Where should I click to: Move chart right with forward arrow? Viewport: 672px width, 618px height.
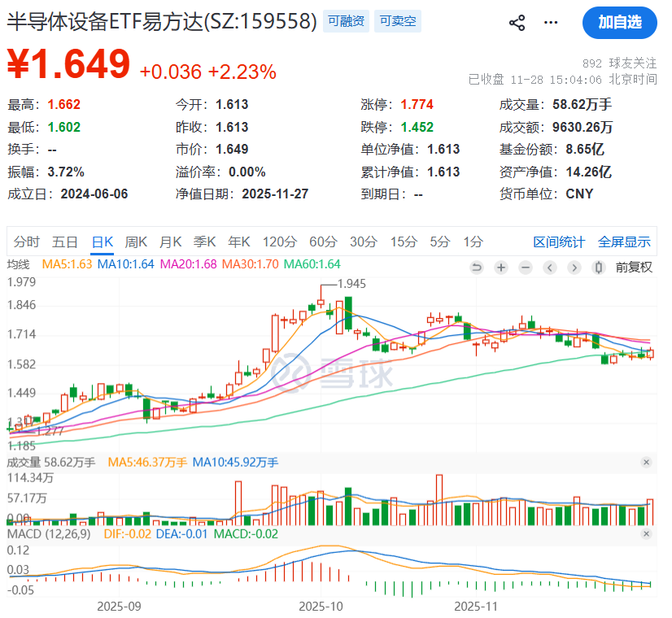pos(574,268)
